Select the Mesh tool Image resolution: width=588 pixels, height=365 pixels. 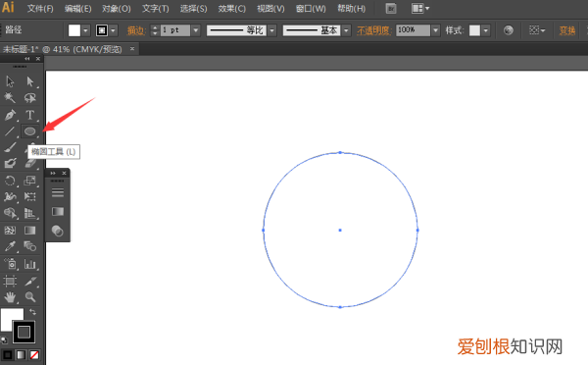[10, 231]
